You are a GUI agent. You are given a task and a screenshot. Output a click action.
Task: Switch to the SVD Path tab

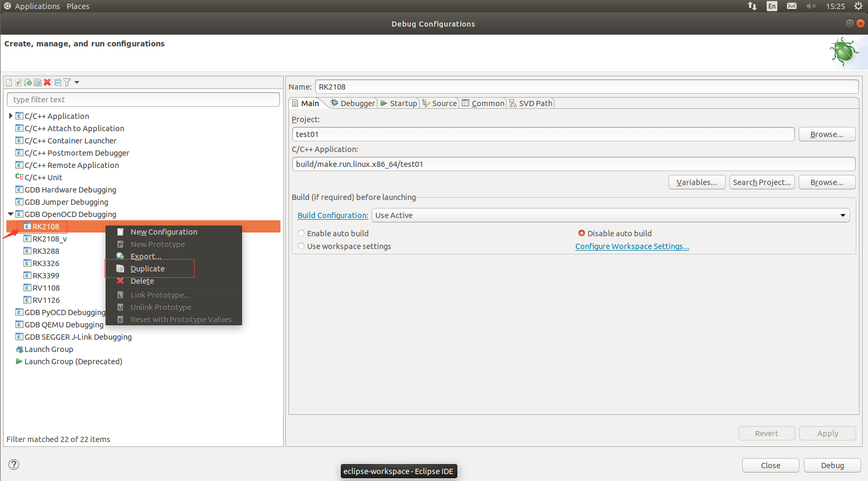pyautogui.click(x=531, y=103)
